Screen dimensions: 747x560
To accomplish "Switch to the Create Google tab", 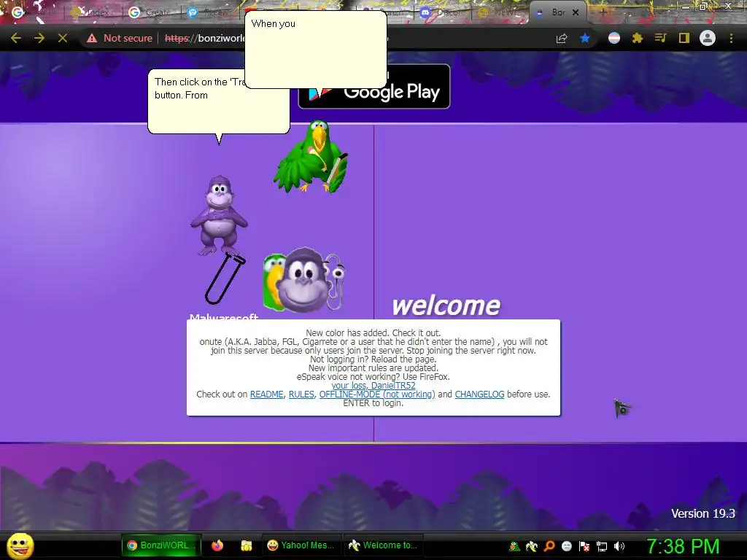I will click(x=152, y=12).
